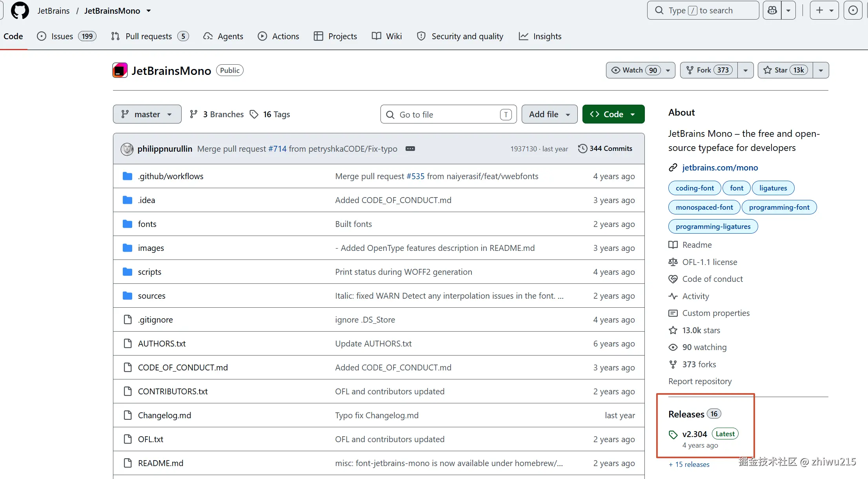The width and height of the screenshot is (868, 479).
Task: Go to the Actions tab
Action: coord(278,36)
